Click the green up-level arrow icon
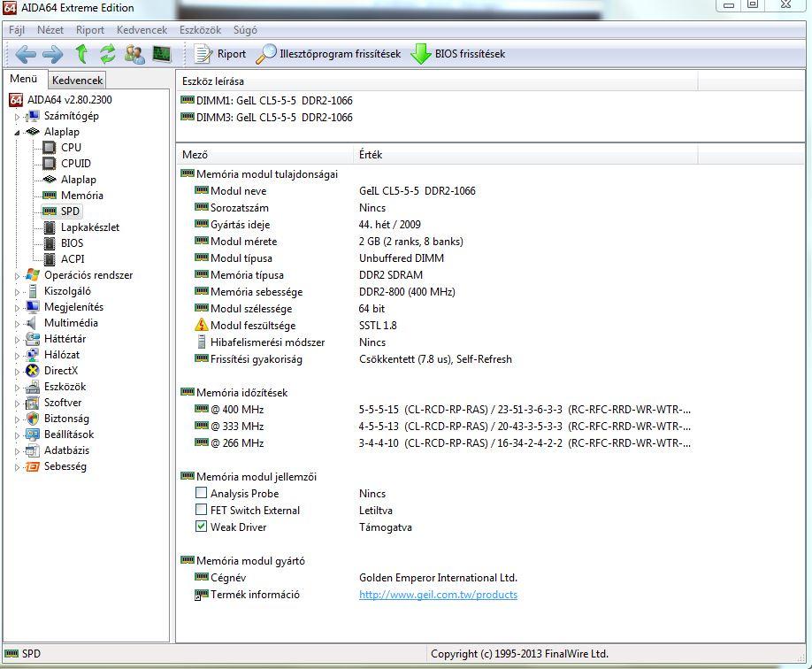Viewport: 812px width, 669px height. (x=81, y=54)
